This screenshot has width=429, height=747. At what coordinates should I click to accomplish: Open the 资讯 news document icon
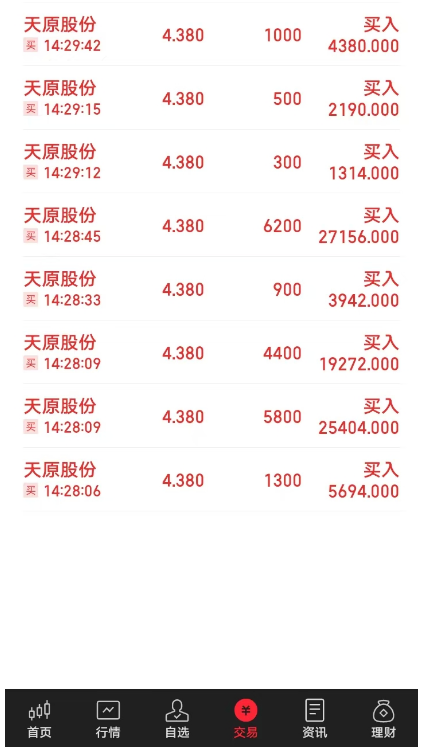click(x=315, y=710)
